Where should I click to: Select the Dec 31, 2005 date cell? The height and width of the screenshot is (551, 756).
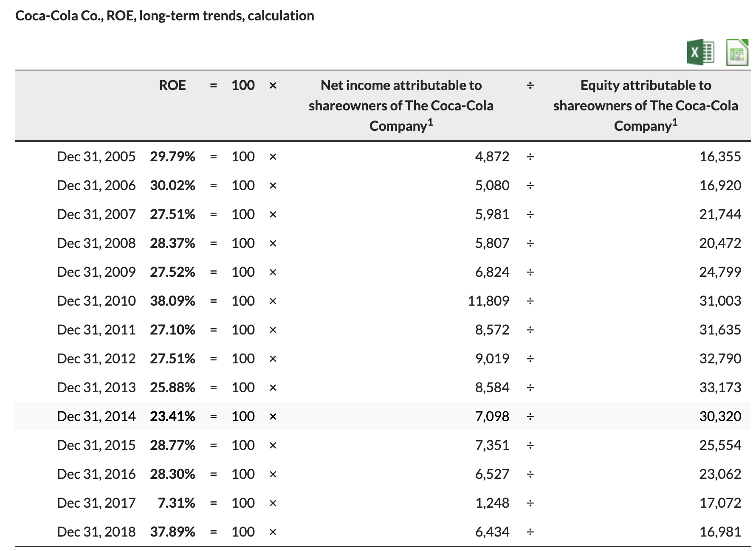[96, 157]
